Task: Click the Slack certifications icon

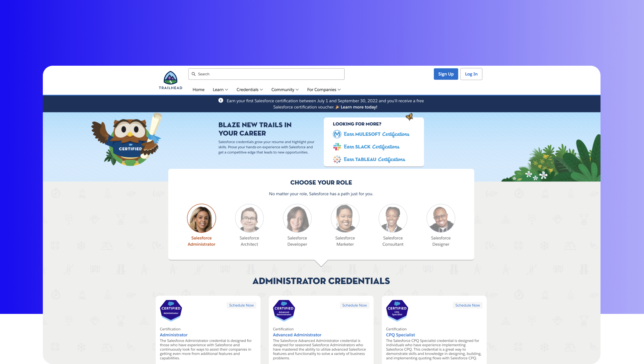Action: tap(337, 146)
